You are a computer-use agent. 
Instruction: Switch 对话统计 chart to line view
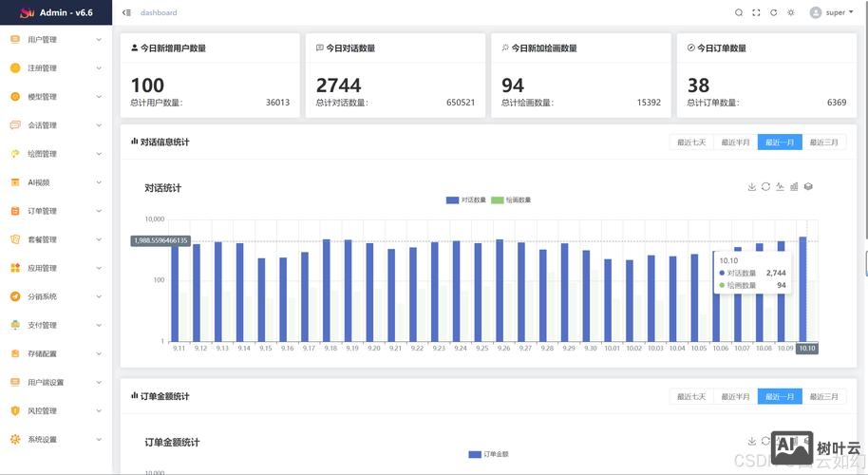coord(780,187)
